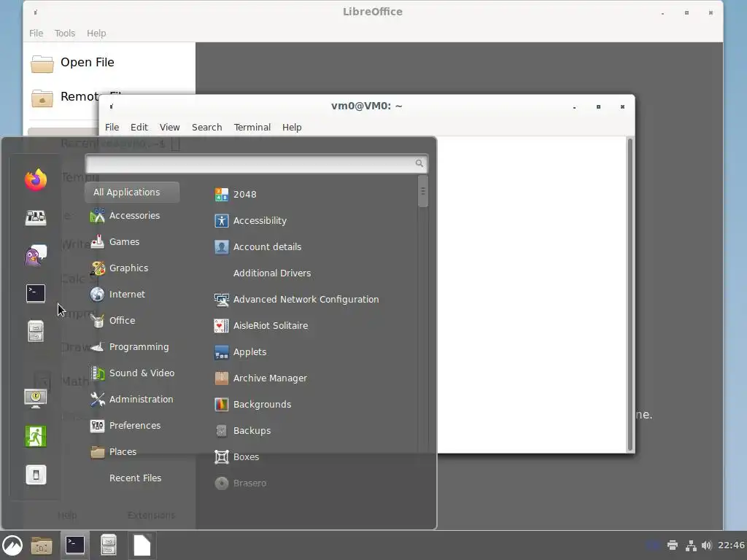Image resolution: width=747 pixels, height=560 pixels.
Task: Open the Terminal window View menu
Action: [x=169, y=127]
